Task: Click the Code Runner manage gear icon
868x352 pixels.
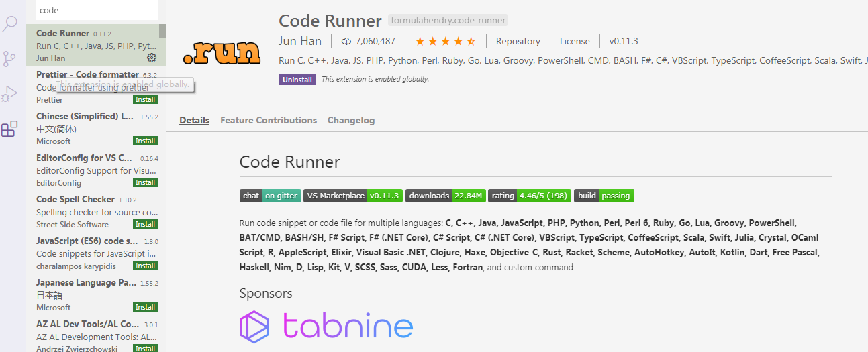Action: point(152,58)
